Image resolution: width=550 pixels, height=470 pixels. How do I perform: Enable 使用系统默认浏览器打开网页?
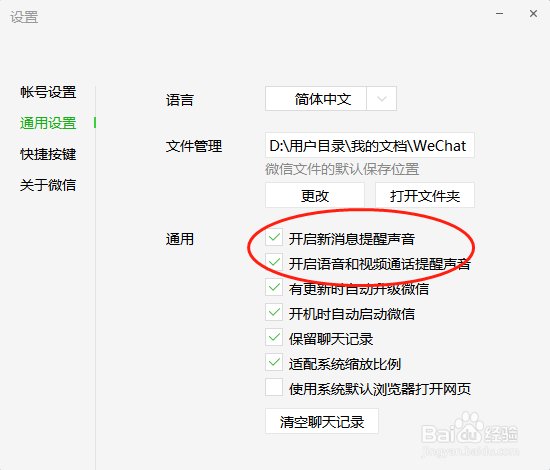pyautogui.click(x=274, y=388)
